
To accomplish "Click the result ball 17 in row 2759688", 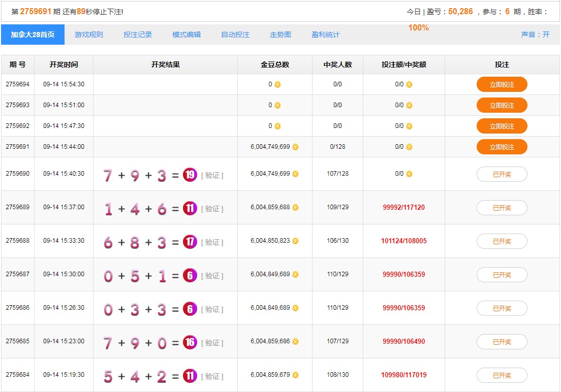I will pyautogui.click(x=190, y=242).
